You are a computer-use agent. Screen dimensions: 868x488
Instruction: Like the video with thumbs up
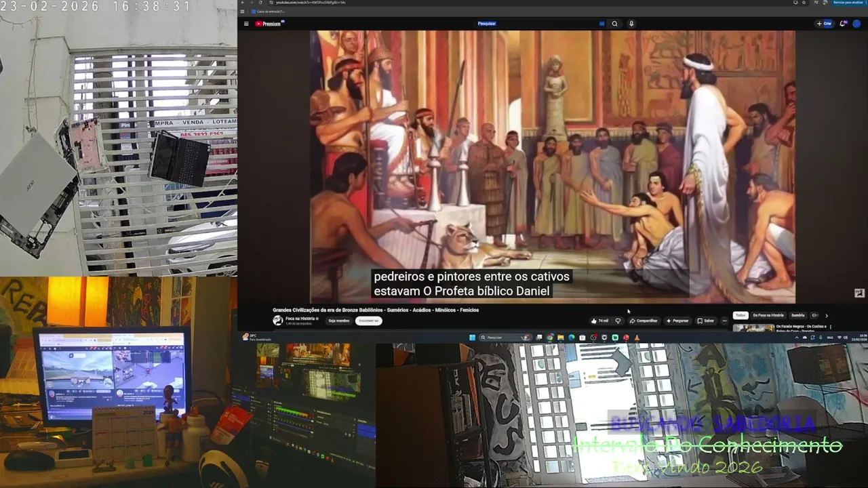[x=600, y=321]
